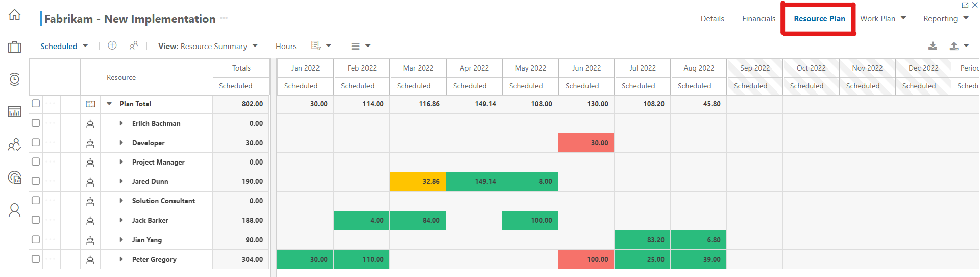Click the pop-out window icon
This screenshot has height=277, width=980.
(965, 5)
